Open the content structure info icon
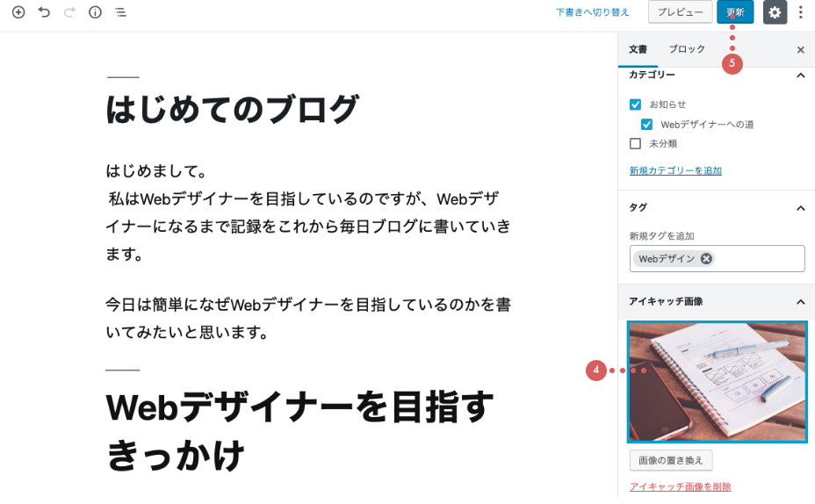The height and width of the screenshot is (504, 815). point(95,12)
